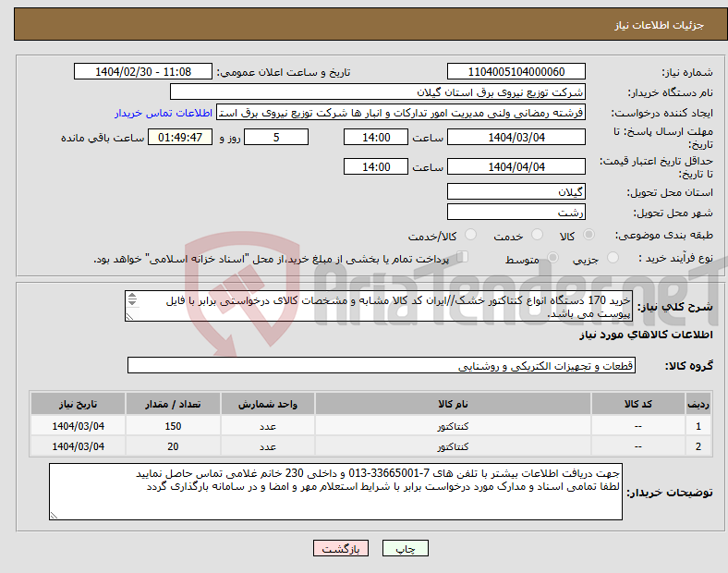Click the تاریخ نیاز column header
The height and width of the screenshot is (573, 728).
pyautogui.click(x=78, y=404)
